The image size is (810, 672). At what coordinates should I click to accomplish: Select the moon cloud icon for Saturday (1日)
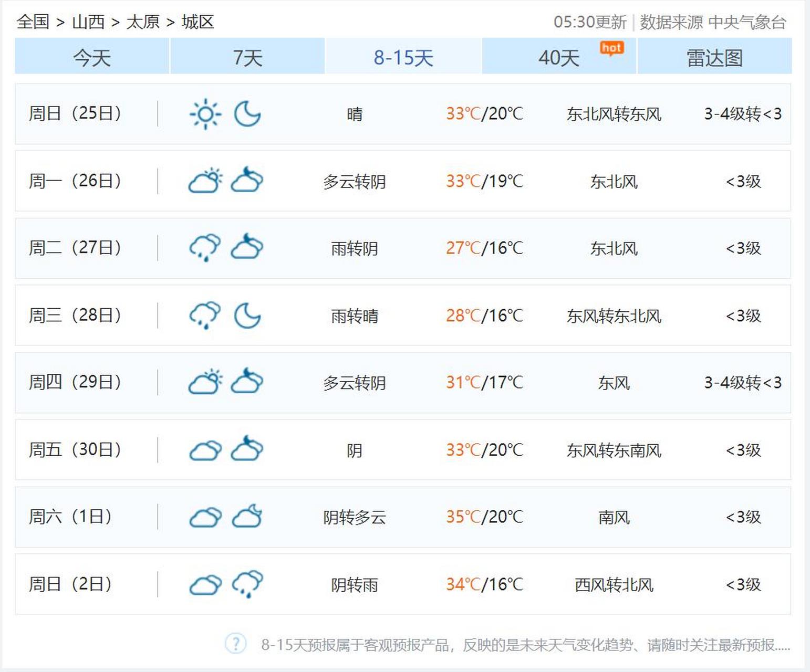pyautogui.click(x=246, y=517)
